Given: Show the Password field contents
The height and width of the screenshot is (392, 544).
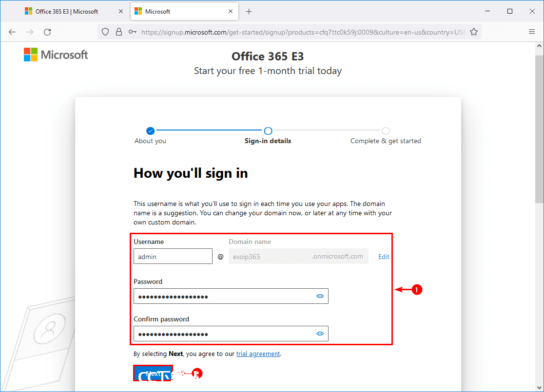Looking at the screenshot, I should (x=320, y=297).
